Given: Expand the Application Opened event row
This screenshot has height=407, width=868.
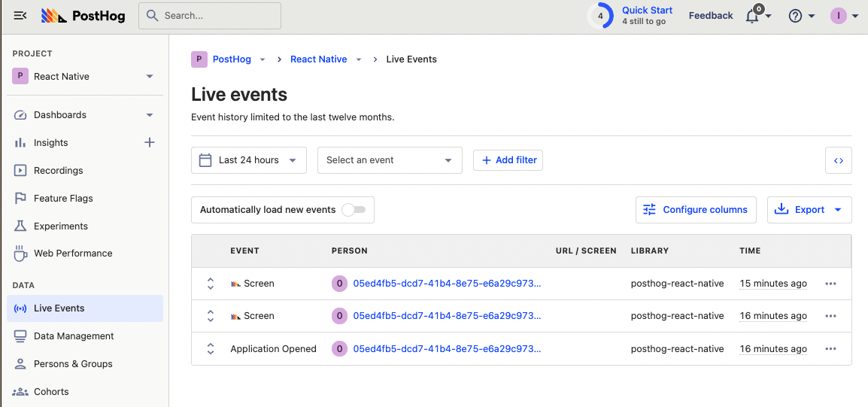Looking at the screenshot, I should [211, 349].
